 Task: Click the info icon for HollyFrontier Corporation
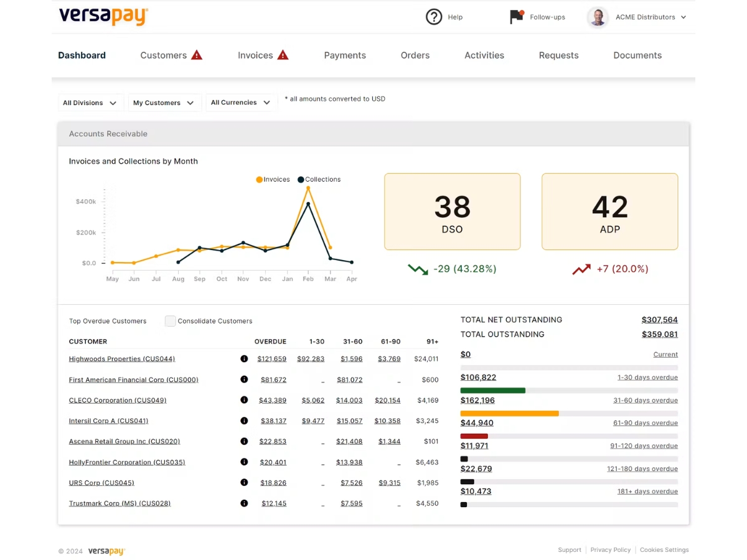[244, 462]
